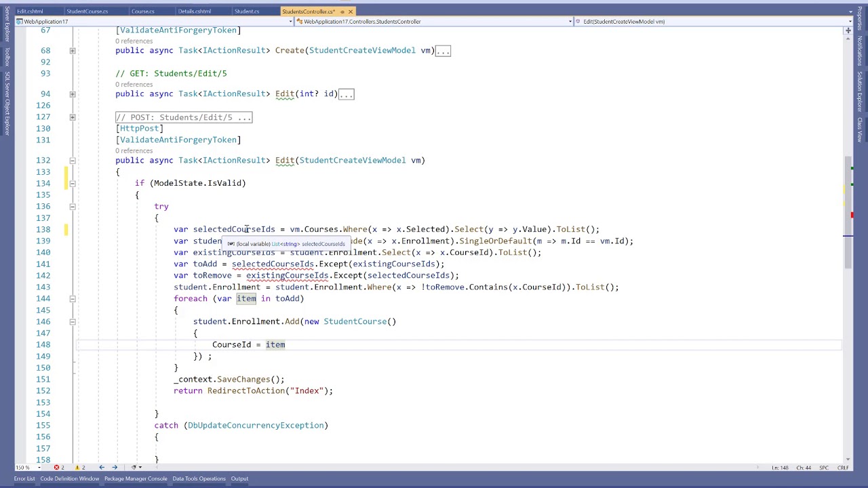Image resolution: width=868 pixels, height=488 pixels.
Task: Close the StudentsController.cs tab
Action: [351, 12]
